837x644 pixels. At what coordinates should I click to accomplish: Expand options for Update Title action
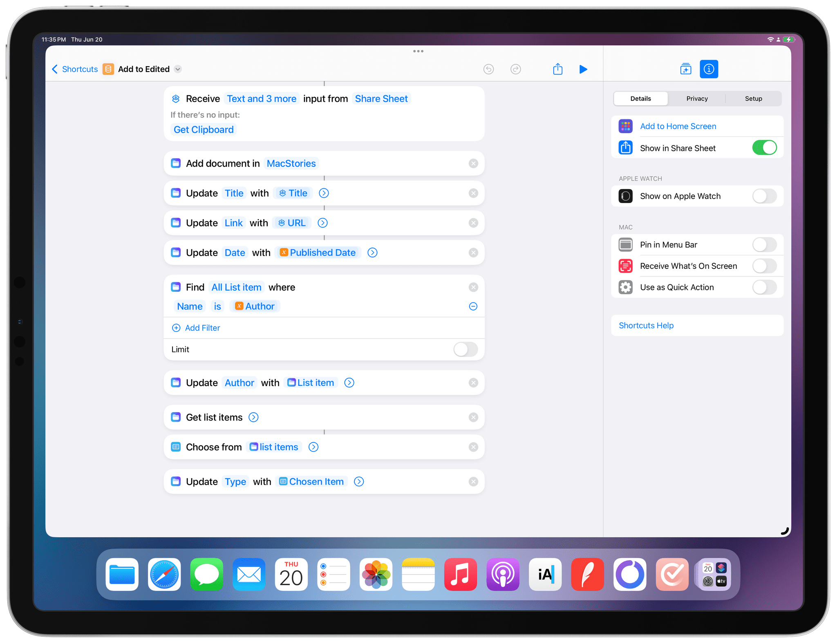click(x=324, y=193)
